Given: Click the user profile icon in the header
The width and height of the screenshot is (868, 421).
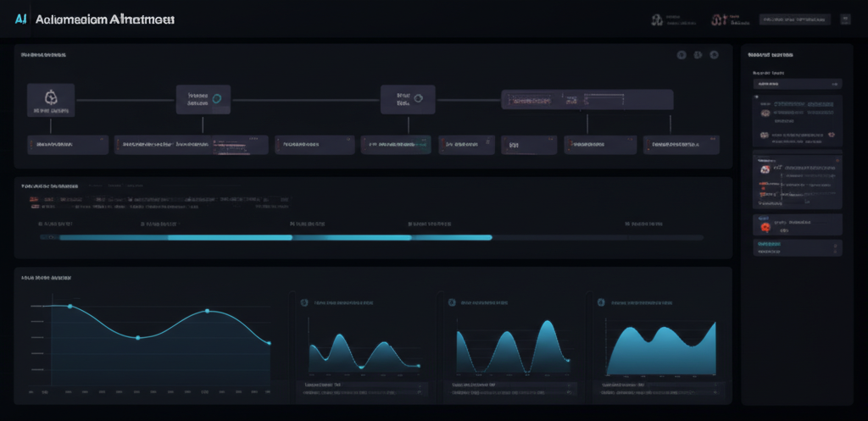Looking at the screenshot, I should (655, 19).
